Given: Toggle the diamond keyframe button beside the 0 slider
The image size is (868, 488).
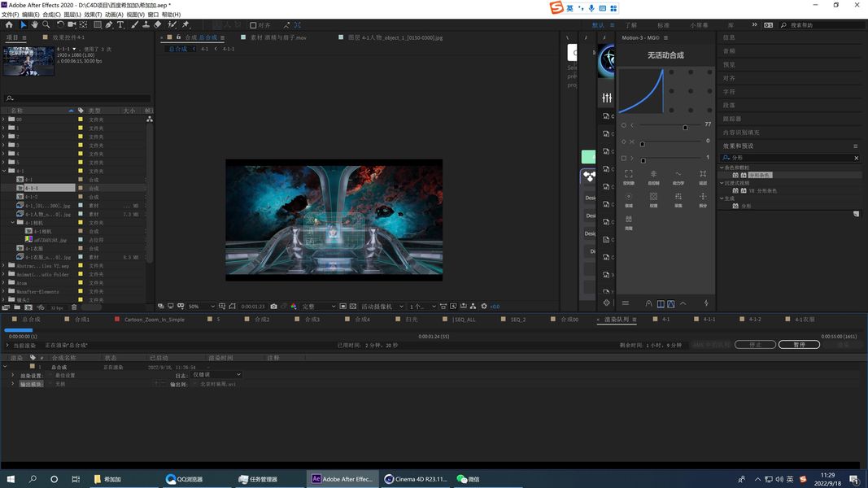Looking at the screenshot, I should click(x=624, y=142).
